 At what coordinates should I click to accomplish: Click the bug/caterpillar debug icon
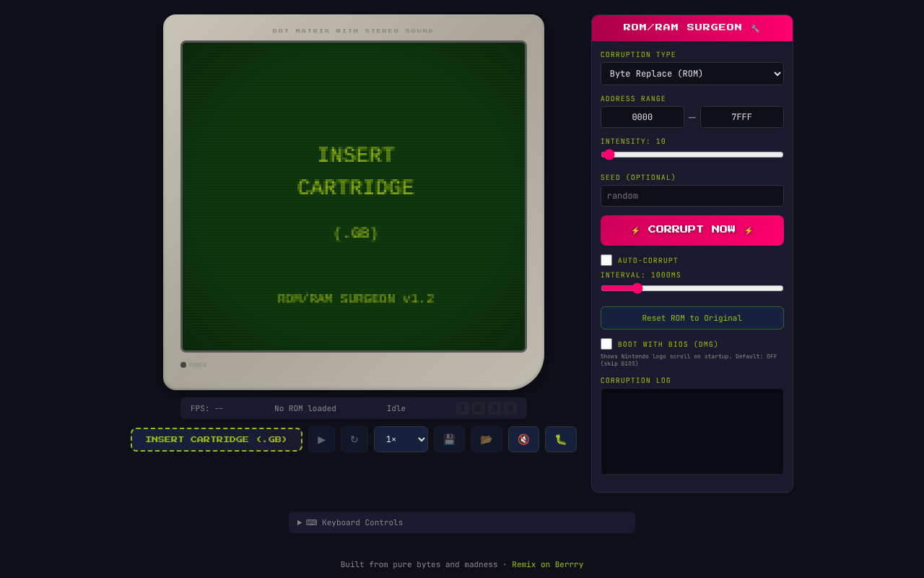561,439
